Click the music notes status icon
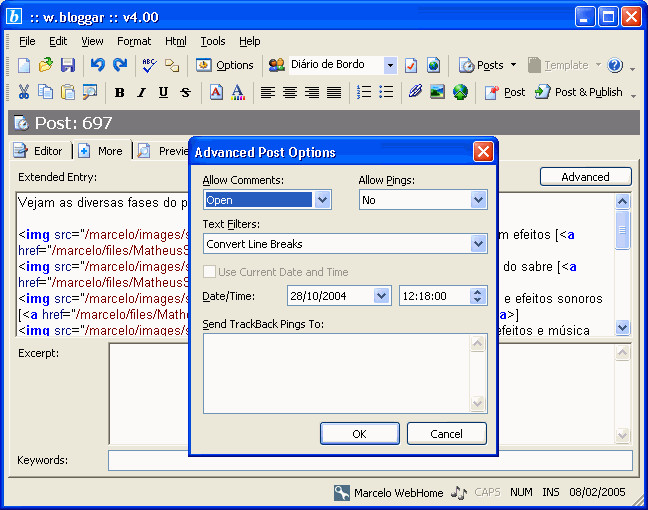 (x=458, y=493)
